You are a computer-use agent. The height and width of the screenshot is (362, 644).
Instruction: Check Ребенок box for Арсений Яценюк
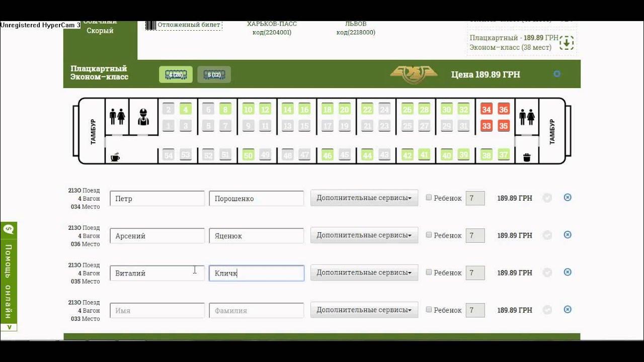coord(429,235)
